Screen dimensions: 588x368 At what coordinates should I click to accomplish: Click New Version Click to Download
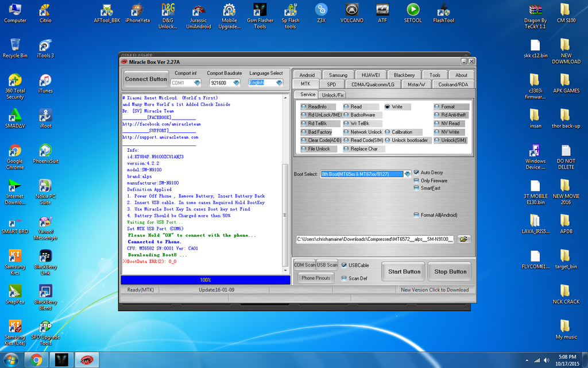click(x=435, y=290)
